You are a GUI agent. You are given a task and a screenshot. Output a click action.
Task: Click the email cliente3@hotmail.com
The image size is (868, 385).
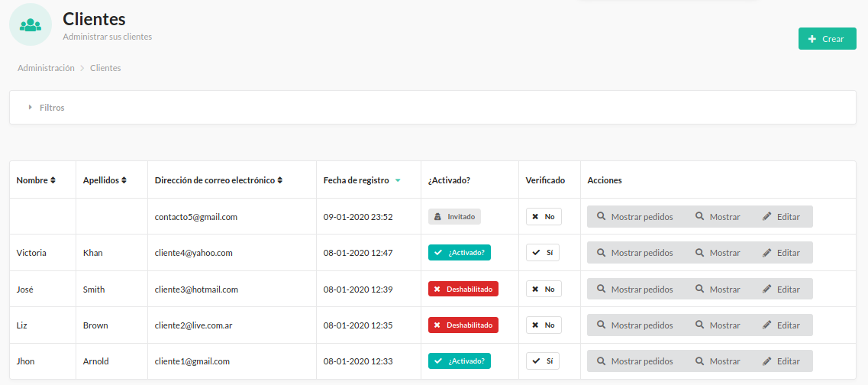196,290
